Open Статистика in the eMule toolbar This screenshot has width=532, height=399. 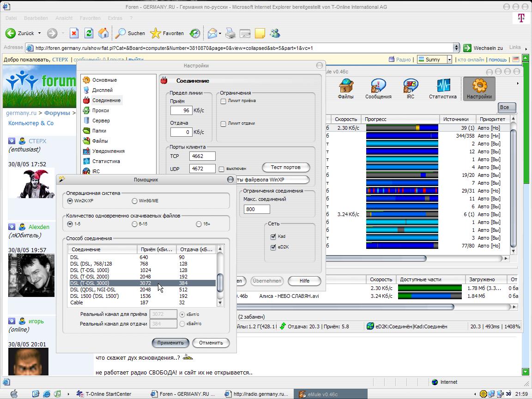click(443, 89)
